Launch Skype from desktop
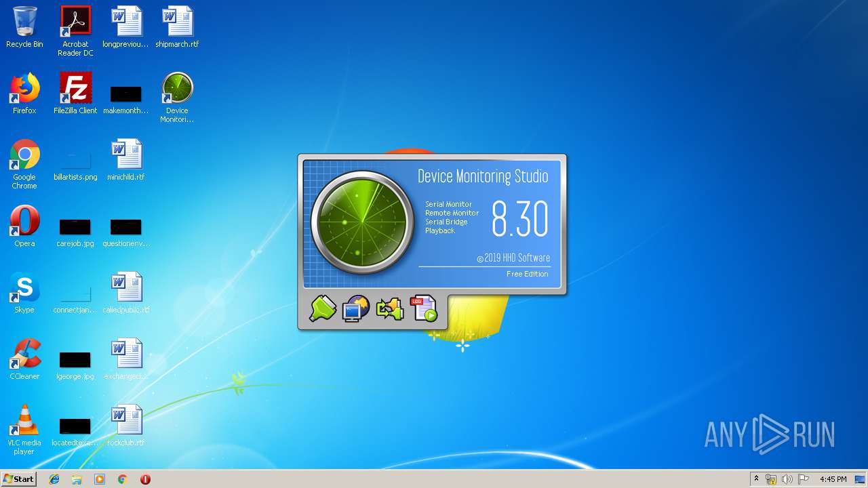Screen dimensions: 868x488 pos(24,293)
